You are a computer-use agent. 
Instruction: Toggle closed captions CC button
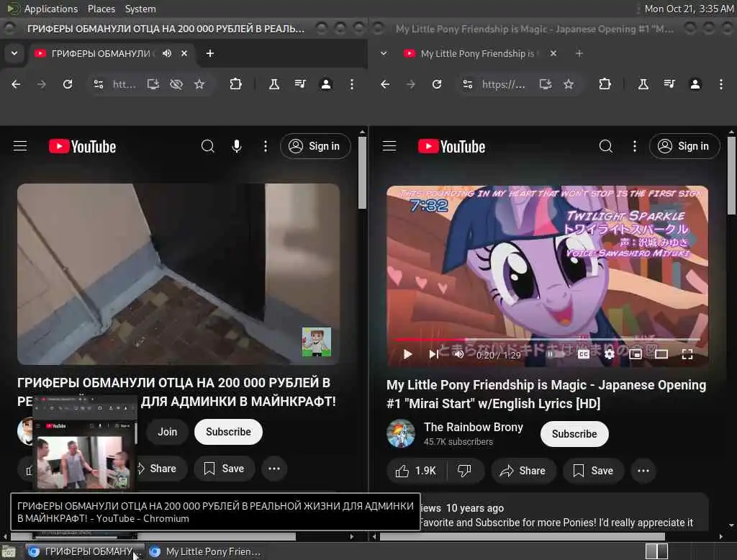pyautogui.click(x=583, y=354)
